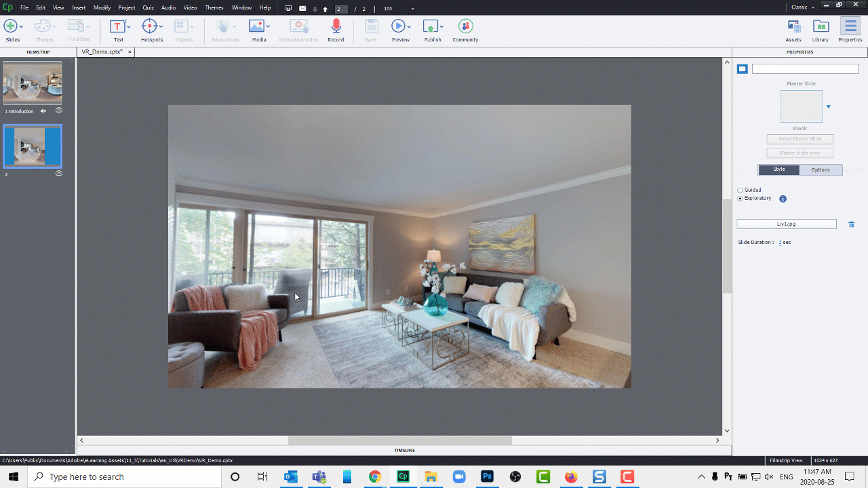The width and height of the screenshot is (868, 488).
Task: Open the File menu
Action: 24,8
